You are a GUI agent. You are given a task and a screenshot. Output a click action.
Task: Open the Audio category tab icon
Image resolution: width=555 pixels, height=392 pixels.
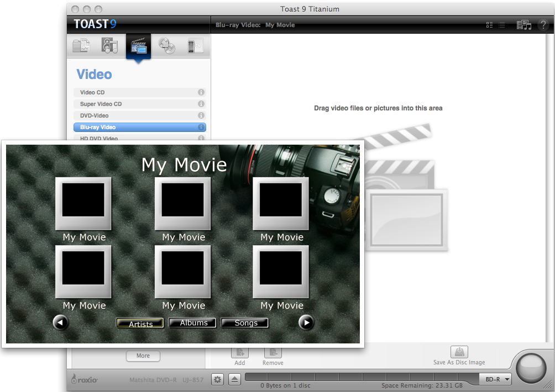pos(109,46)
